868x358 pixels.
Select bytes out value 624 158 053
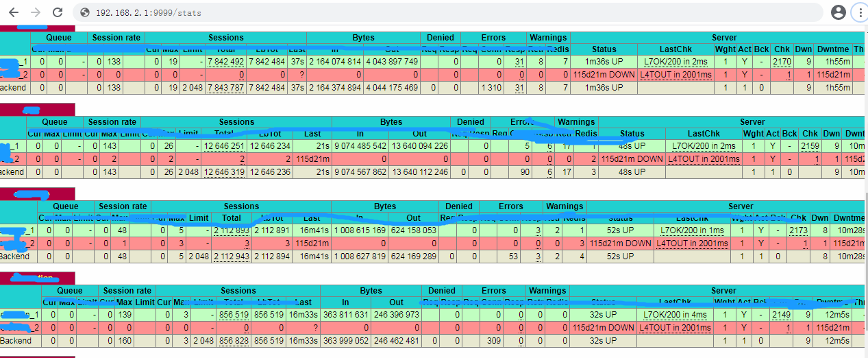pyautogui.click(x=414, y=230)
